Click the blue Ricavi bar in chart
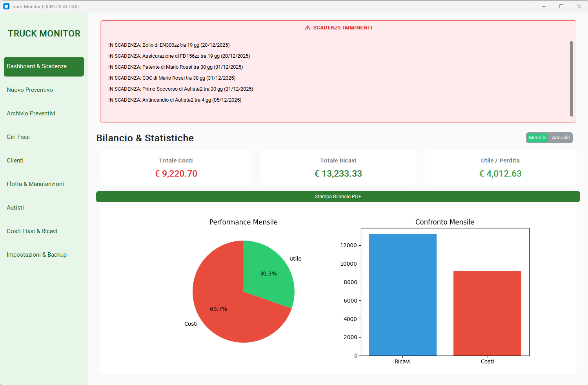 point(402,294)
